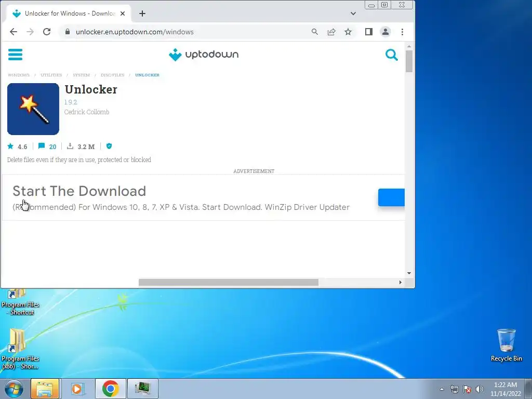The image size is (532, 399).
Task: Open the Windows Start menu
Action: (x=14, y=389)
